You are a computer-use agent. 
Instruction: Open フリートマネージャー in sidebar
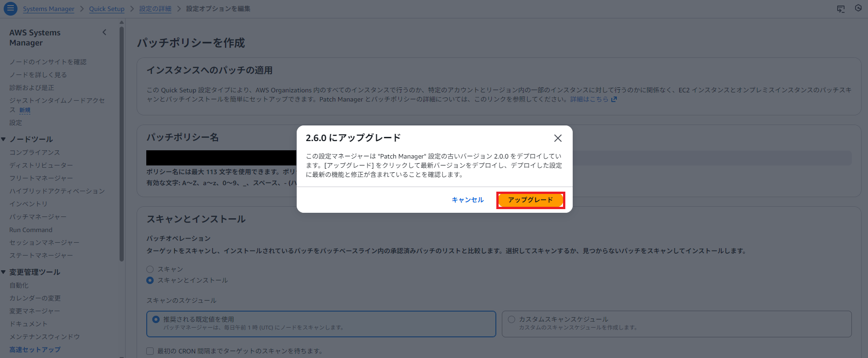(41, 178)
